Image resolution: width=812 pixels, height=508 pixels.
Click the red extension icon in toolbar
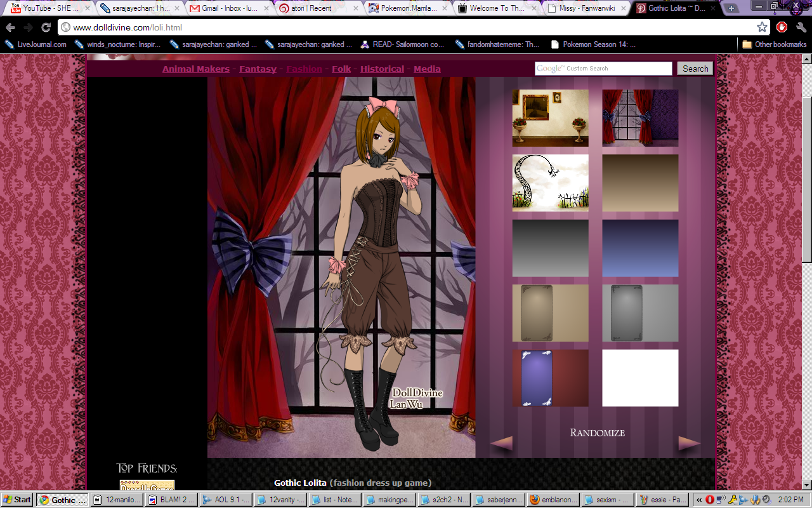pos(782,27)
